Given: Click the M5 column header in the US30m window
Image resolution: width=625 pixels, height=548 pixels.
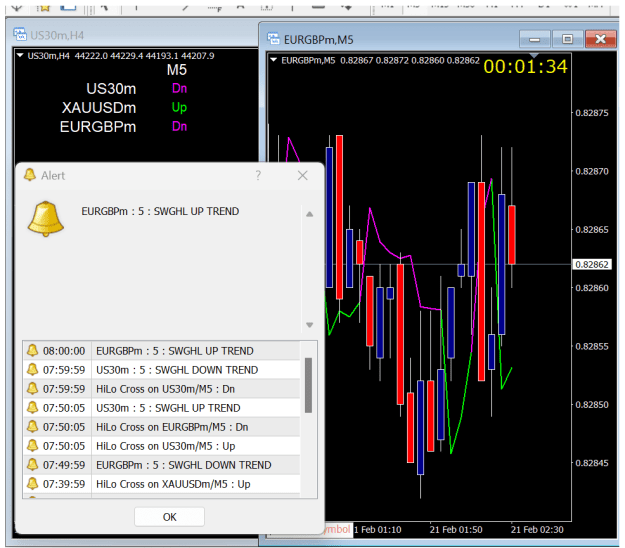Looking at the screenshot, I should pyautogui.click(x=177, y=70).
